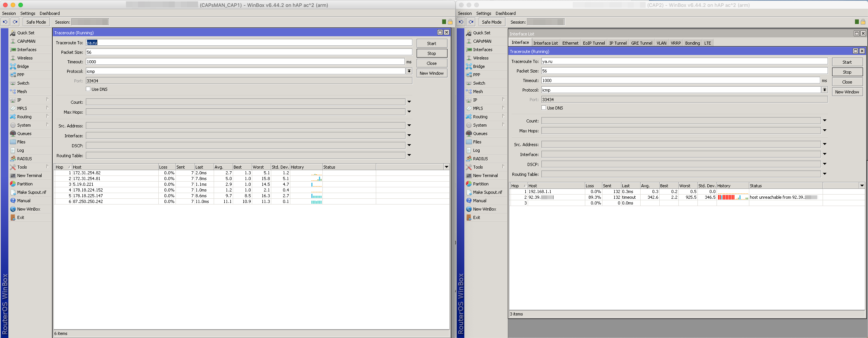Sort by the Loss column in the CAP2 hop table
Viewport: 868px width, 338px height.
click(593, 186)
